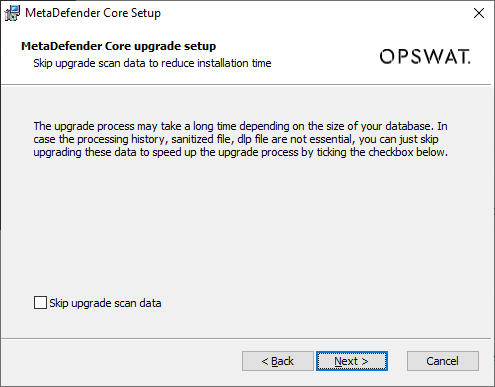
Task: Go to the previous step with Back
Action: coord(278,361)
